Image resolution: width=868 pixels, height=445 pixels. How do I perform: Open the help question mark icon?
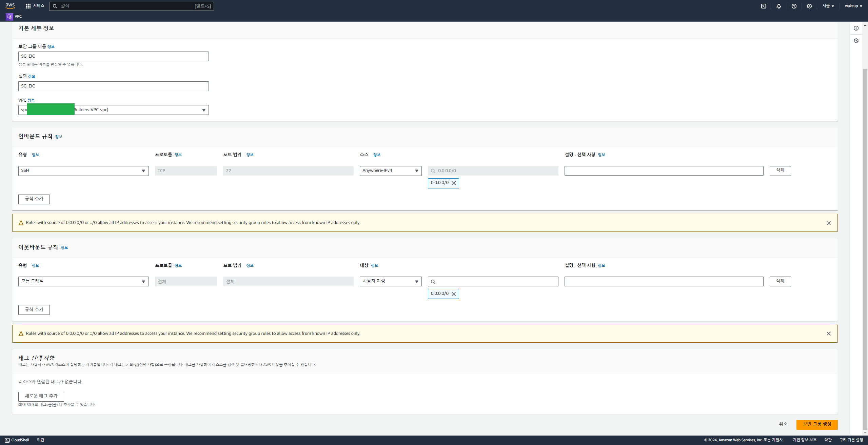794,6
